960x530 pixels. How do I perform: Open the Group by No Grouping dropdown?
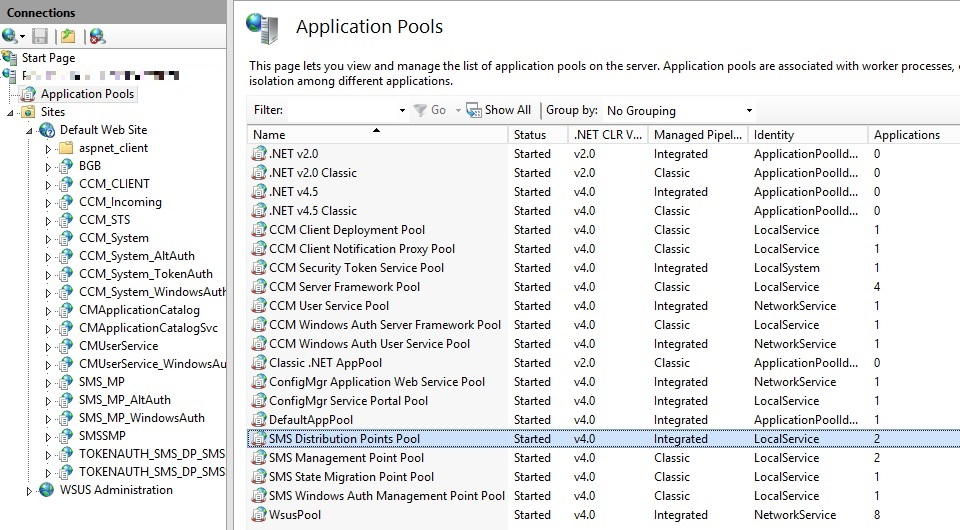click(749, 111)
